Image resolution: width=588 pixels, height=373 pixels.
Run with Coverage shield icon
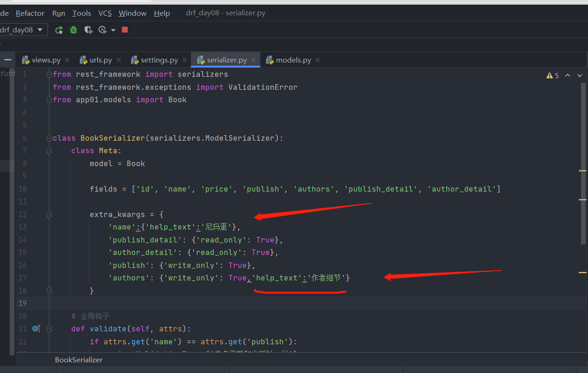pyautogui.click(x=88, y=30)
